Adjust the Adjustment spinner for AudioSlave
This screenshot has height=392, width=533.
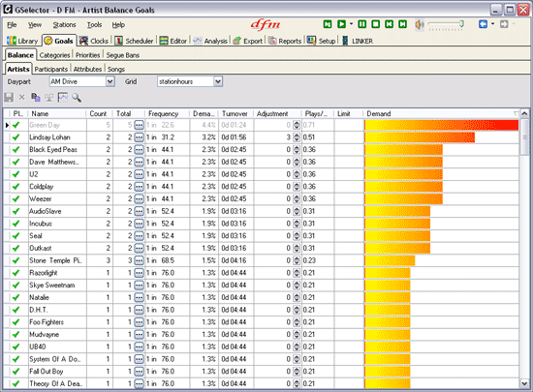(297, 211)
